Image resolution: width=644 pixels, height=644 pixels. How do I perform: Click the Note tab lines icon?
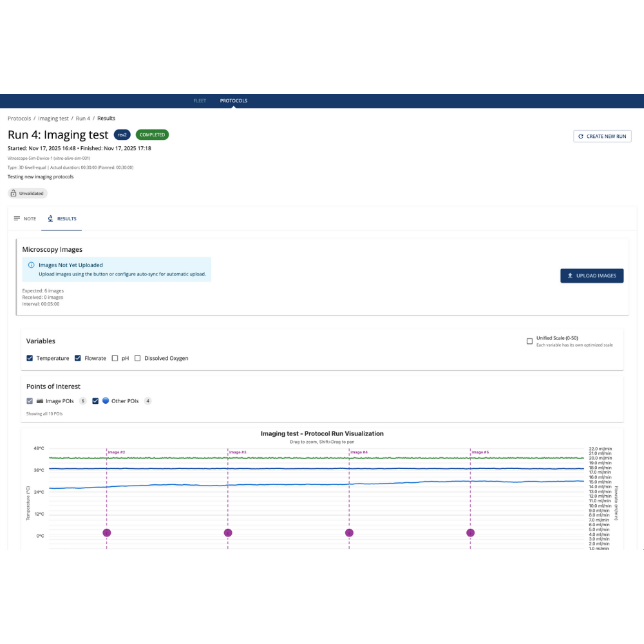(x=17, y=218)
